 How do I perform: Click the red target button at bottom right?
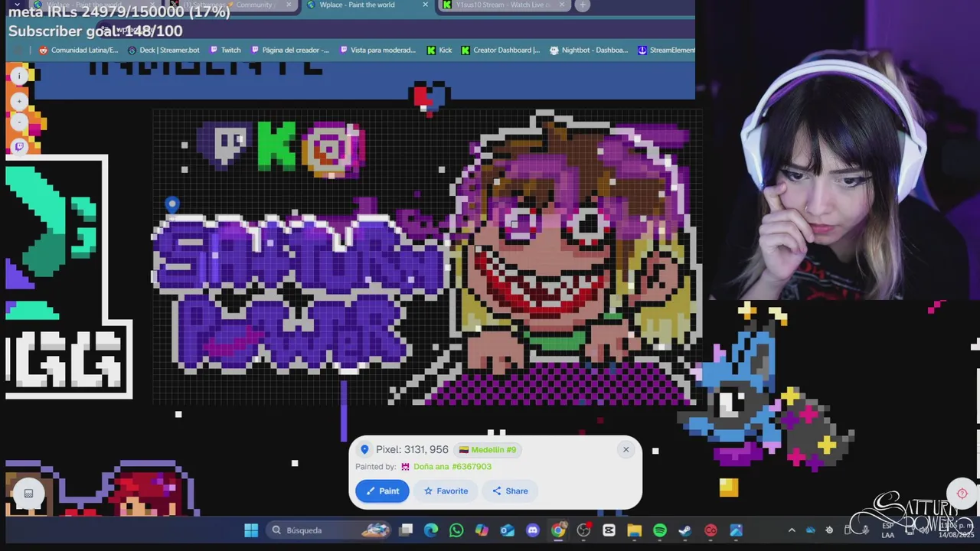(x=962, y=493)
